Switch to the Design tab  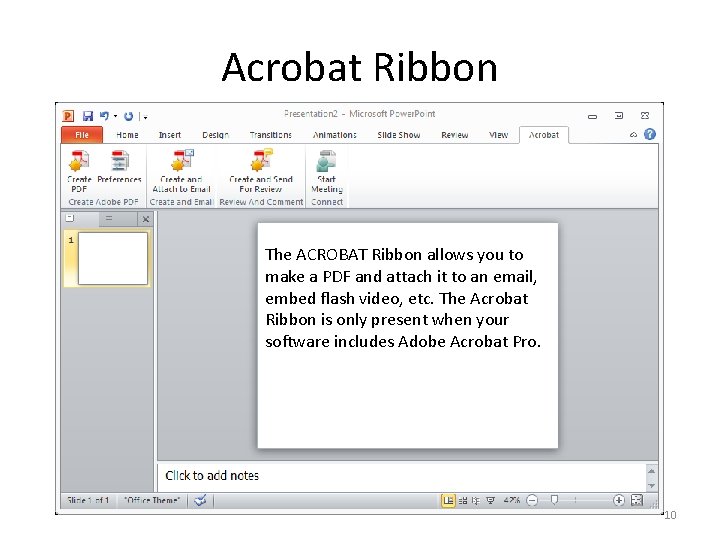(215, 135)
